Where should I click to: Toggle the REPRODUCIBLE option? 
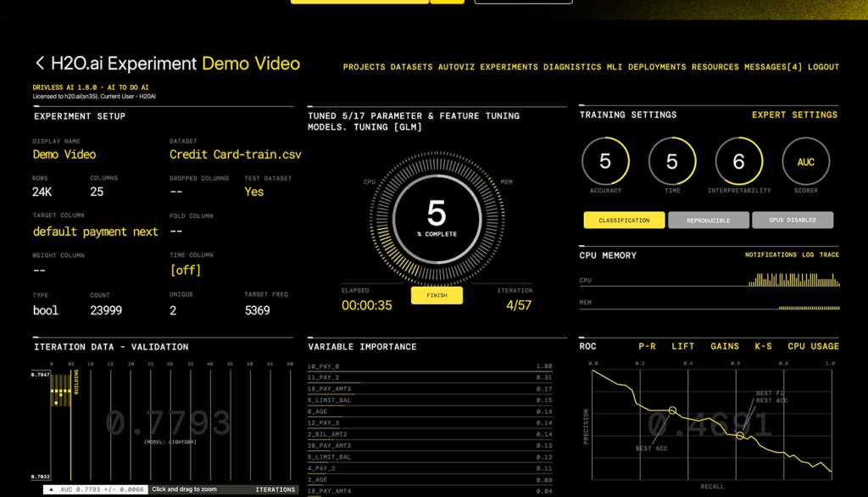click(x=708, y=220)
